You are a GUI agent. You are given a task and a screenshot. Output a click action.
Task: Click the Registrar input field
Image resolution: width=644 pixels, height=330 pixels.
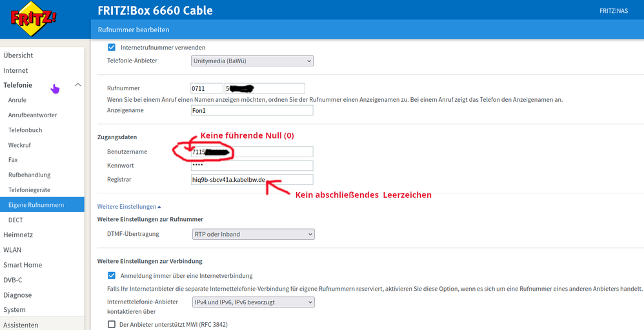point(252,179)
